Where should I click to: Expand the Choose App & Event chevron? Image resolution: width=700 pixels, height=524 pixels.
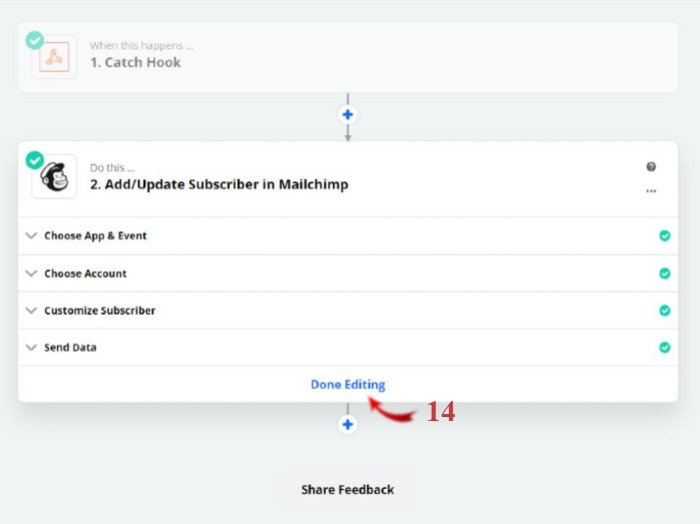31,235
